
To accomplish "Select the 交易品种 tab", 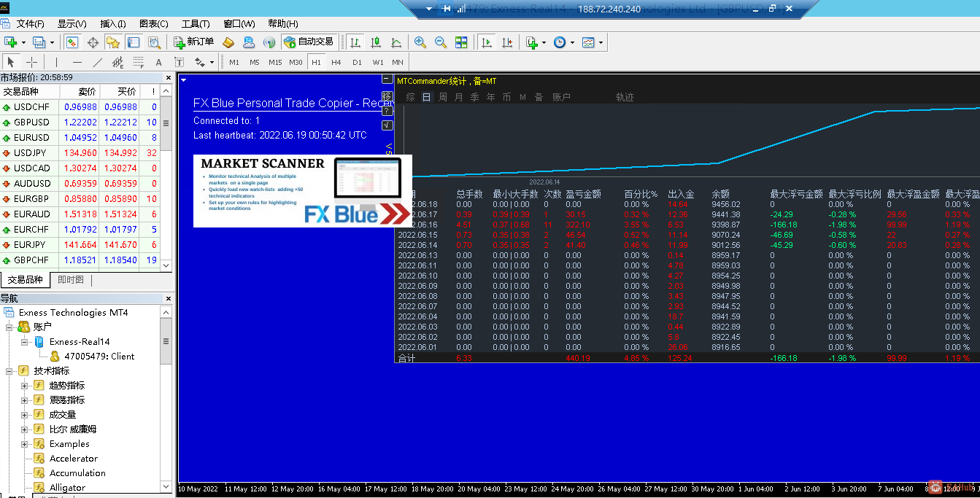I will click(x=26, y=280).
